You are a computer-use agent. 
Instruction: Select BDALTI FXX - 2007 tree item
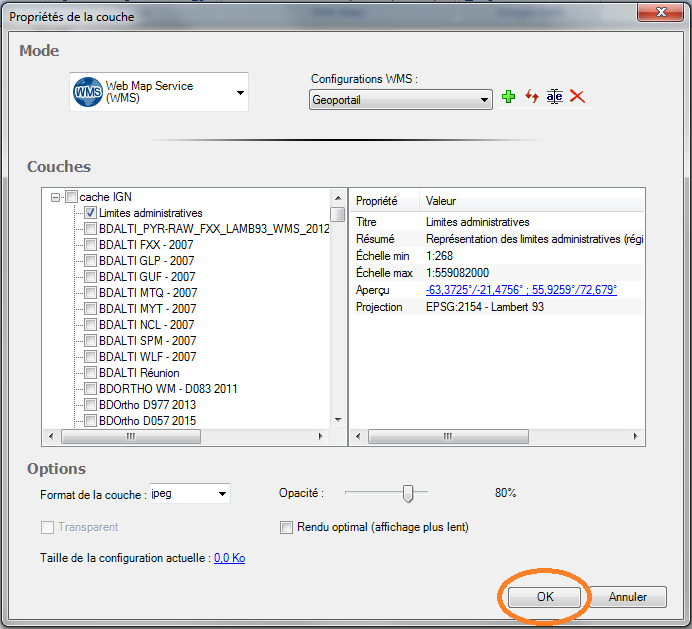(x=146, y=245)
